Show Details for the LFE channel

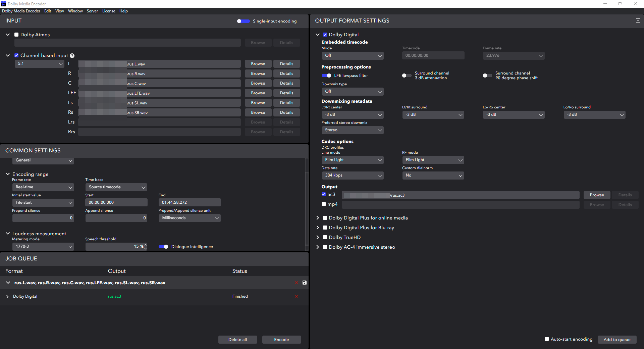tap(286, 93)
